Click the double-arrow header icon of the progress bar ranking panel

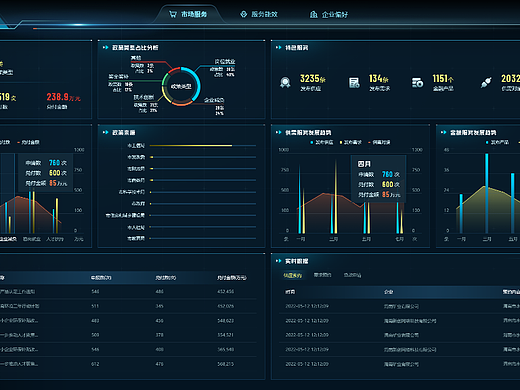coord(105,132)
